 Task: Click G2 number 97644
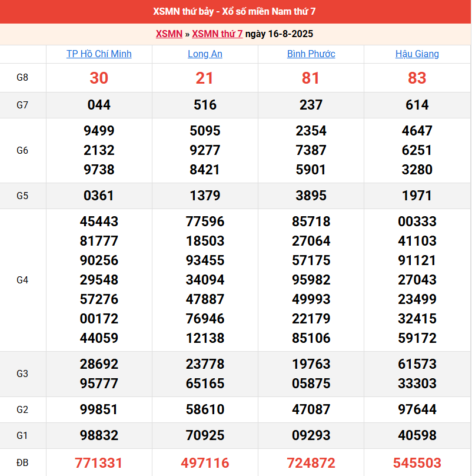coord(417,409)
